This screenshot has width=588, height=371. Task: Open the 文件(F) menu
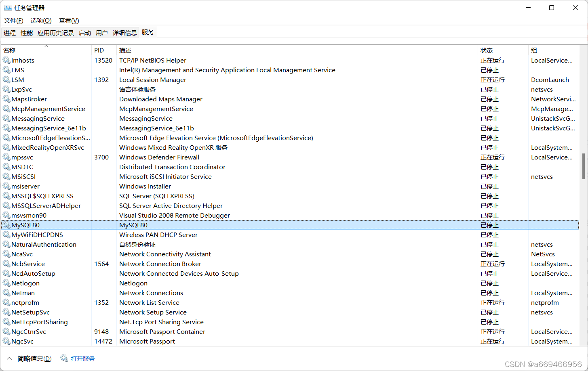pos(14,21)
